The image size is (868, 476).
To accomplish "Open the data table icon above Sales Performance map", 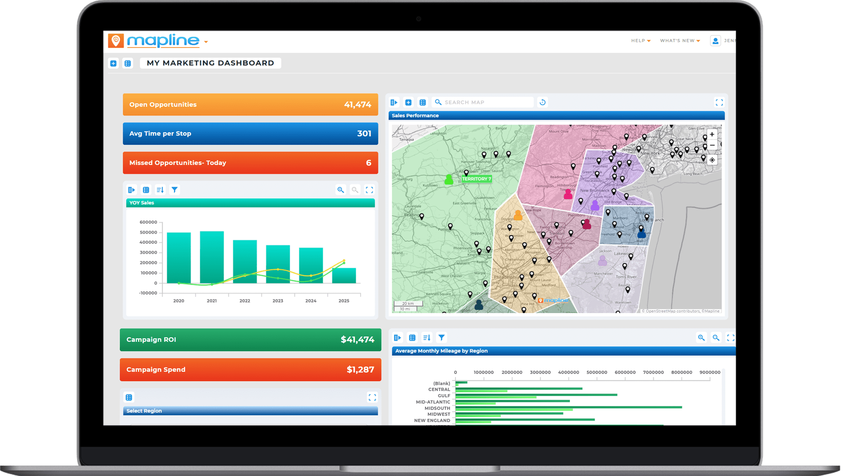I will pyautogui.click(x=422, y=102).
